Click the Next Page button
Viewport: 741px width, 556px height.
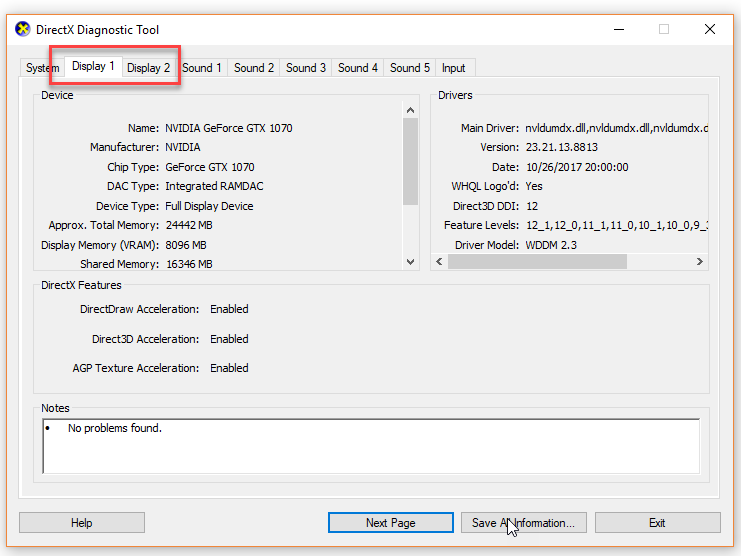click(x=391, y=523)
